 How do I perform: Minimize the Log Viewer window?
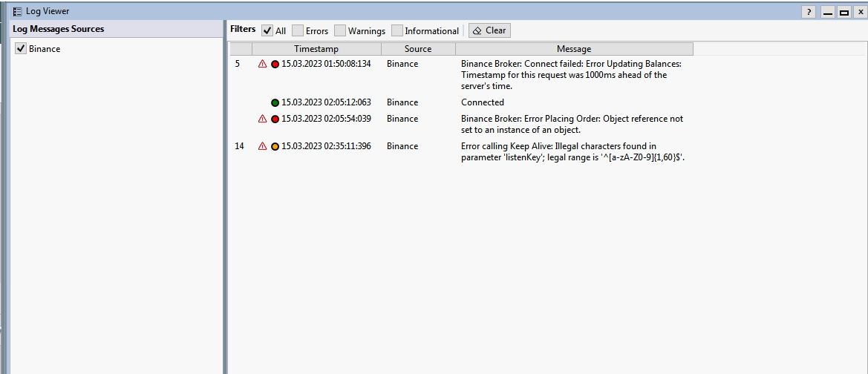[x=828, y=12]
